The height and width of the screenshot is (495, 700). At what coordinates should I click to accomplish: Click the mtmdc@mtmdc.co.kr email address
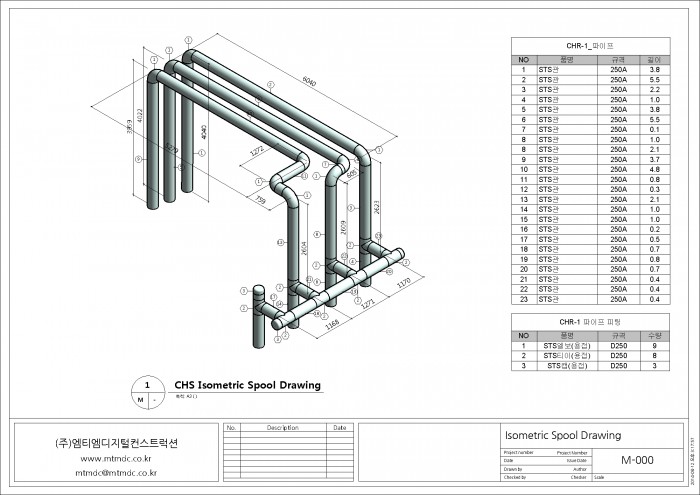[112, 472]
